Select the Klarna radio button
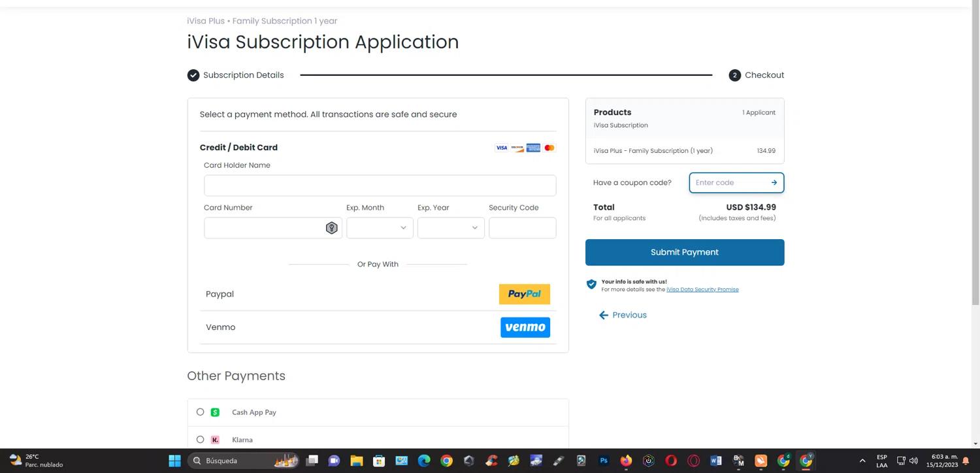The image size is (980, 473). coord(200,440)
